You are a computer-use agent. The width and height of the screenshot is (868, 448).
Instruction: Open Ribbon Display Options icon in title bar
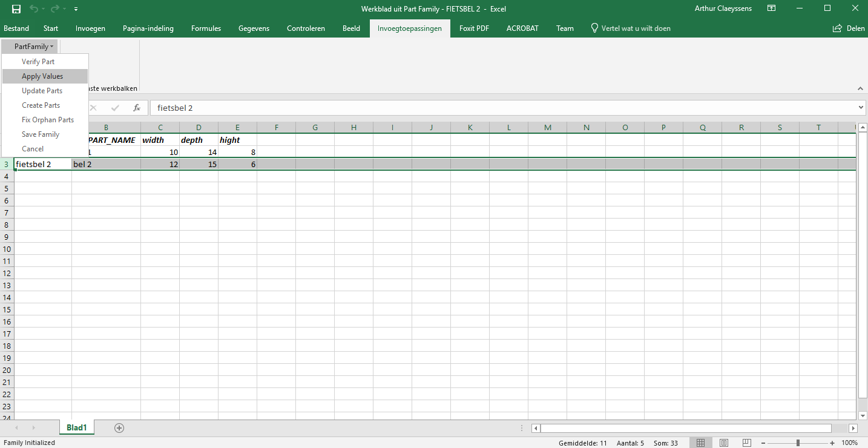pos(771,8)
